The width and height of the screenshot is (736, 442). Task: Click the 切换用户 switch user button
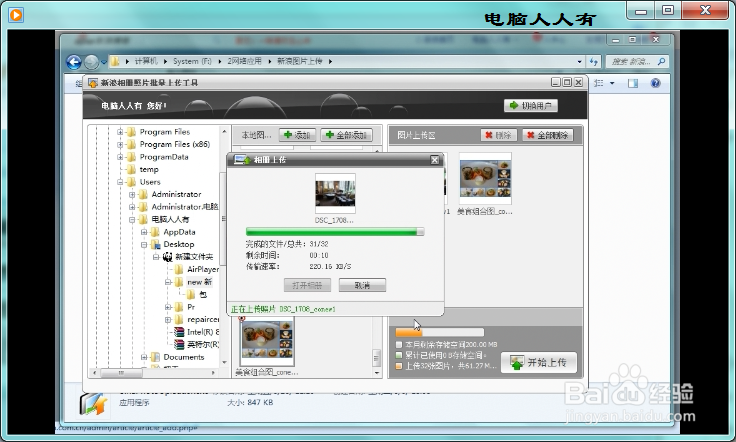pyautogui.click(x=531, y=106)
